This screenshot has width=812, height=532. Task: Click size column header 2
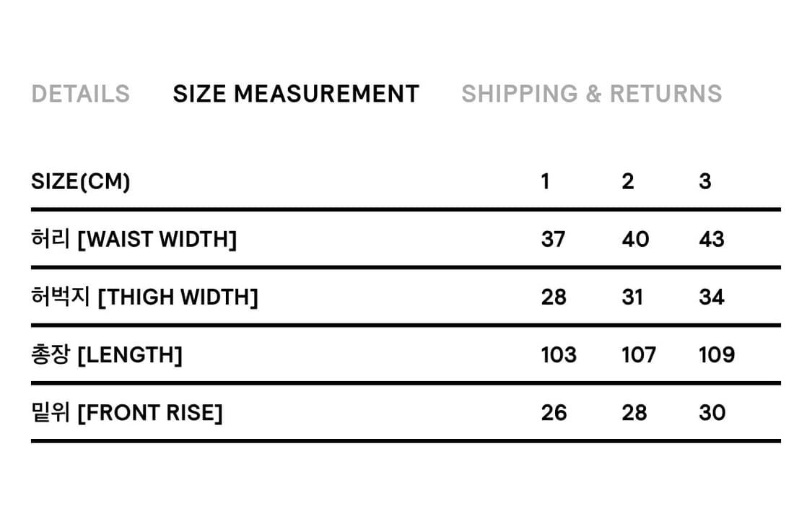pos(628,182)
